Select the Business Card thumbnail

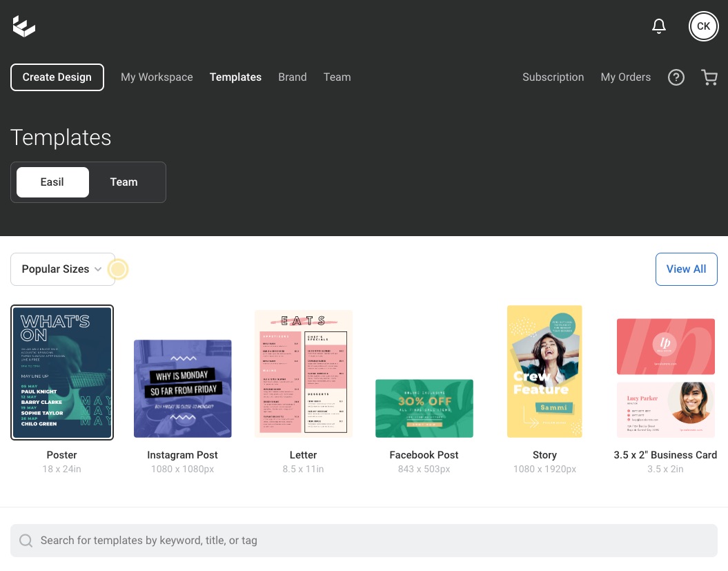(666, 378)
